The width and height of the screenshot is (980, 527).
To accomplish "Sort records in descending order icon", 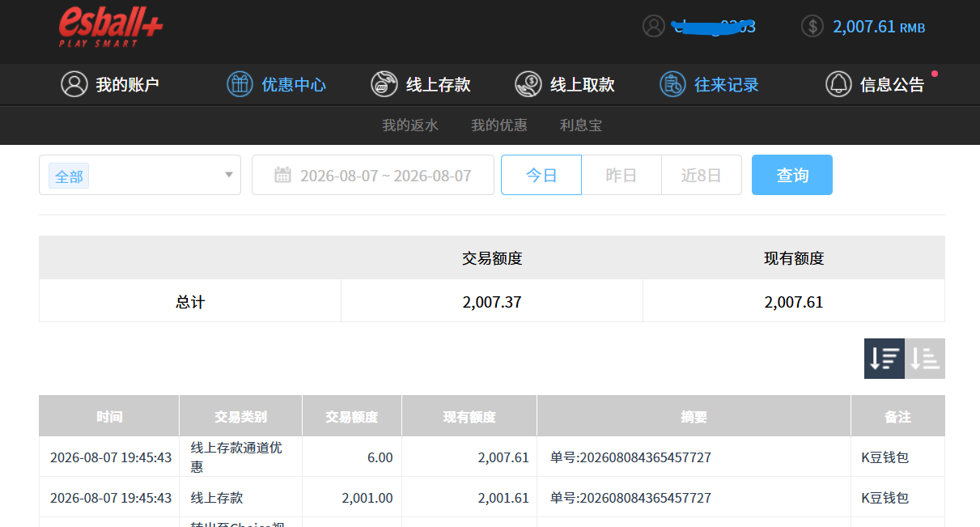I will coord(885,359).
